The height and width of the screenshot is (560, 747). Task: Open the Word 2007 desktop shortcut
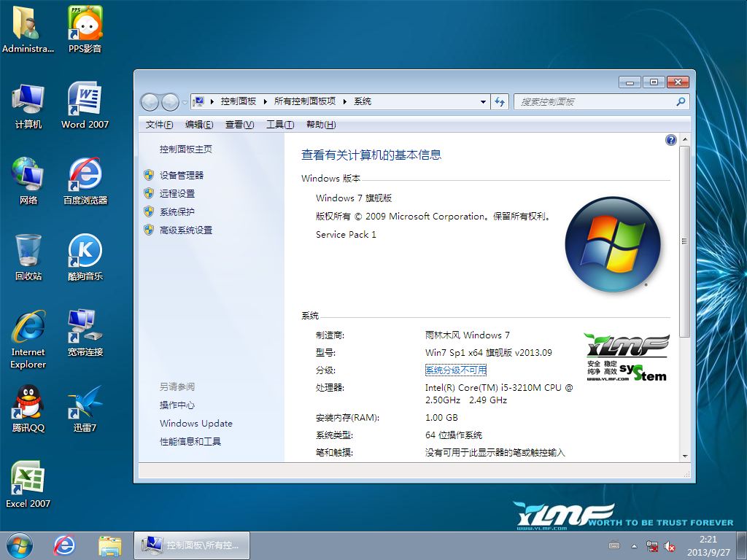coord(85,106)
